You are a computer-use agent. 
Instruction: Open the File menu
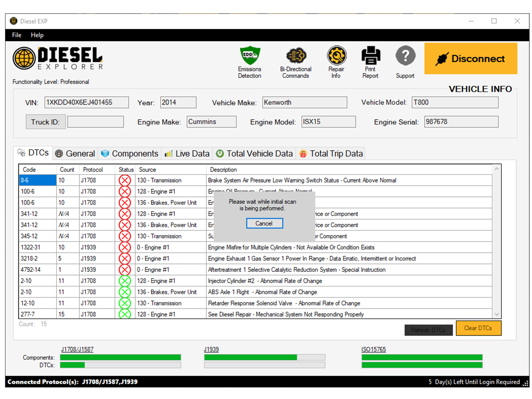tap(16, 35)
